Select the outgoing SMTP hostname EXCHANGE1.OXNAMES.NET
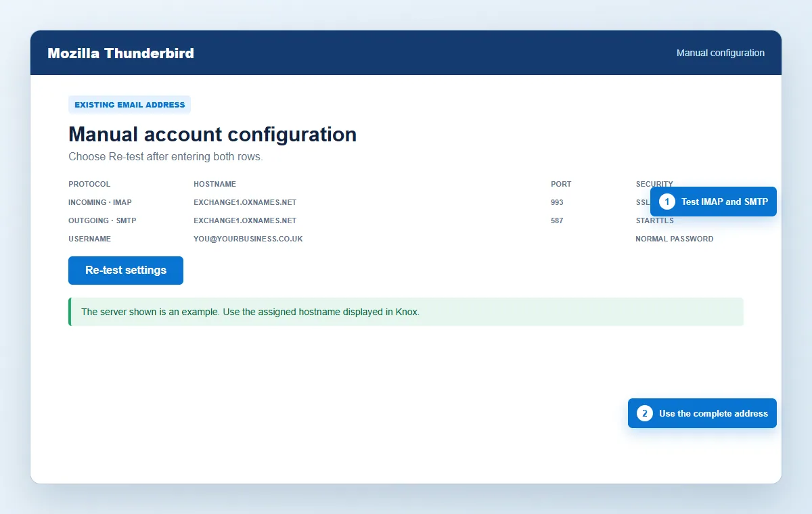 pyautogui.click(x=245, y=220)
